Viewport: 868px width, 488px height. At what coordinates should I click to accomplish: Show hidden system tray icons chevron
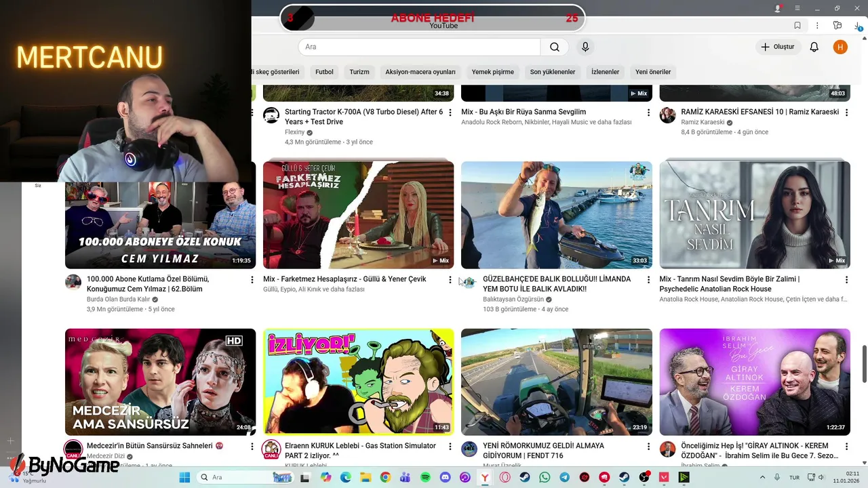click(x=762, y=477)
